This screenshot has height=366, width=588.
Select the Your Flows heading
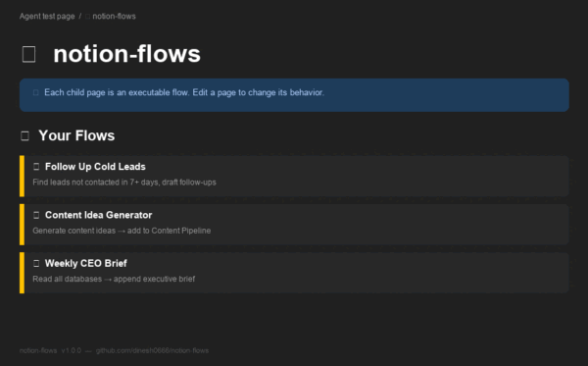pos(76,135)
